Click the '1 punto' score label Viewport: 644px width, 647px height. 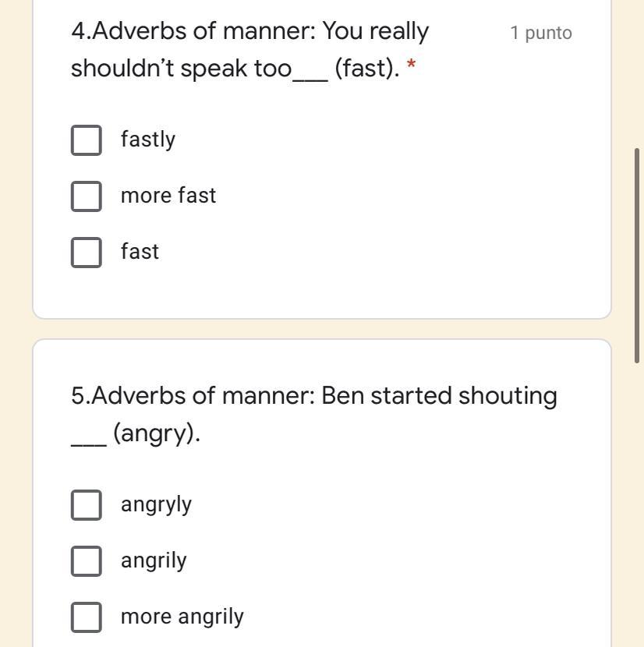(541, 33)
